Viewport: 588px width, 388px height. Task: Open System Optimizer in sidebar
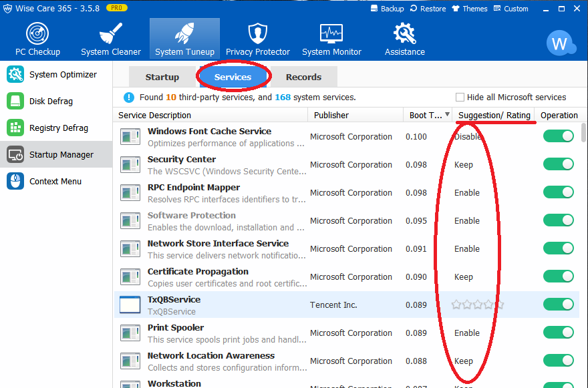click(56, 74)
